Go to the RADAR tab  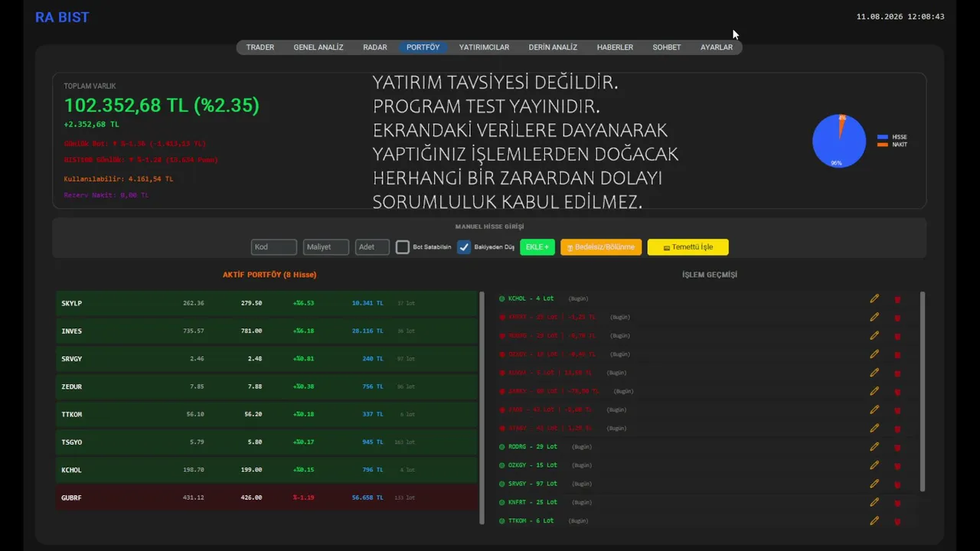(375, 47)
